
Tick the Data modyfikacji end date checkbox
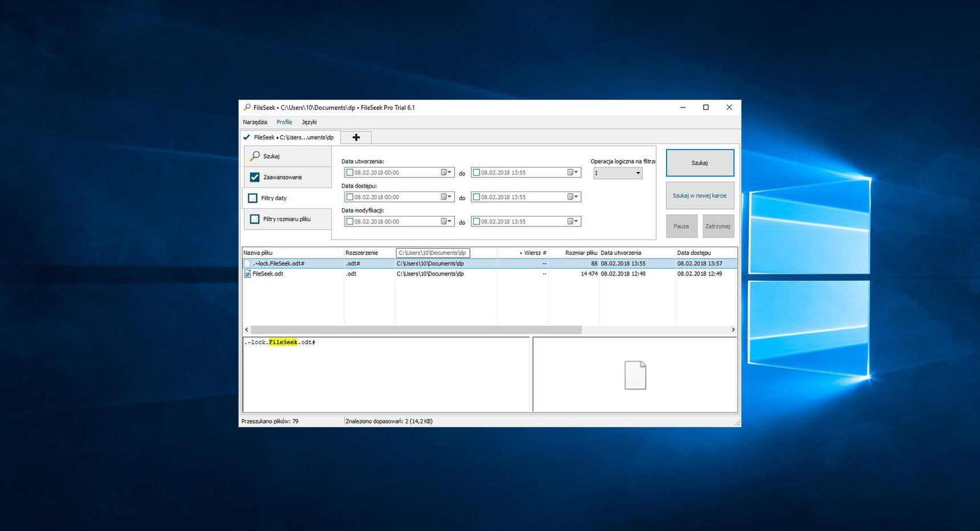coord(476,222)
